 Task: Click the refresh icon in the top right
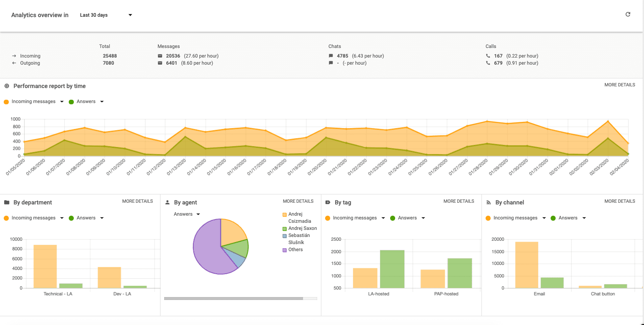pyautogui.click(x=628, y=14)
